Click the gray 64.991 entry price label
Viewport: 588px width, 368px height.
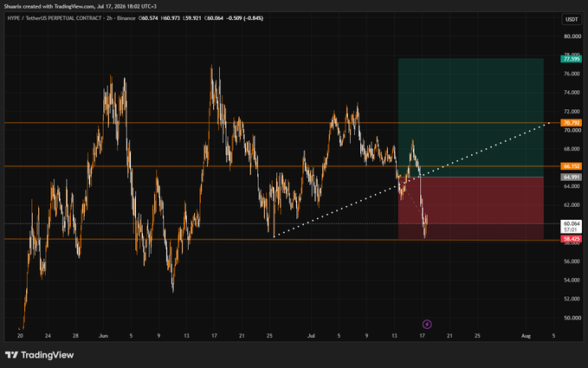[x=572, y=177]
